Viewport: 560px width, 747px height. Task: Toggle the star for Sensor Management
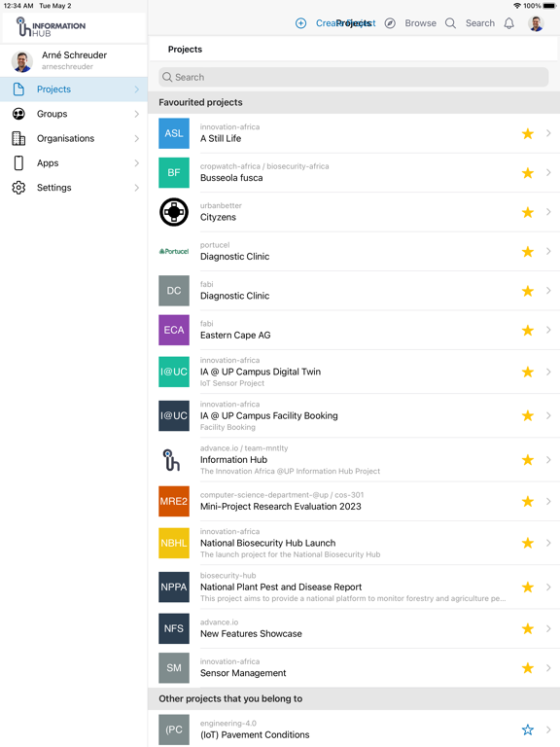[528, 668]
